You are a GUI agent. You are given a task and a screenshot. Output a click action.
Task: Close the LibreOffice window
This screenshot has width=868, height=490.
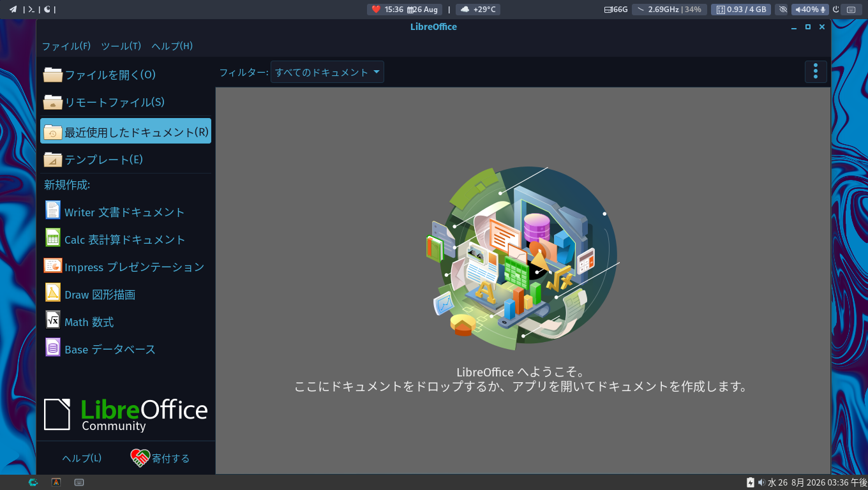click(x=822, y=27)
